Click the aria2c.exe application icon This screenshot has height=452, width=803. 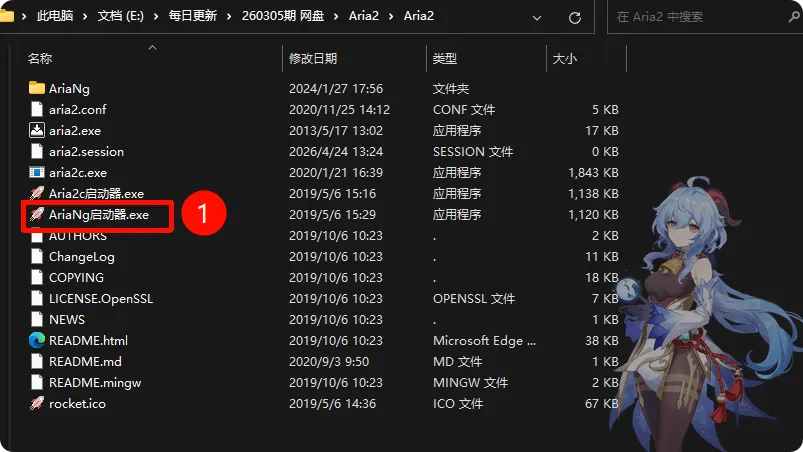pyautogui.click(x=36, y=172)
